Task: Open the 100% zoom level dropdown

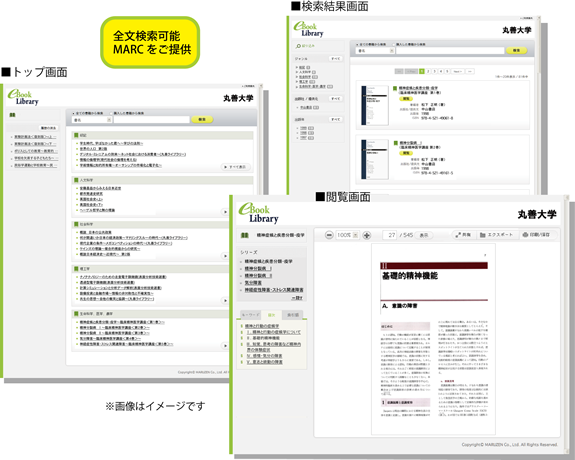Action: [347, 235]
